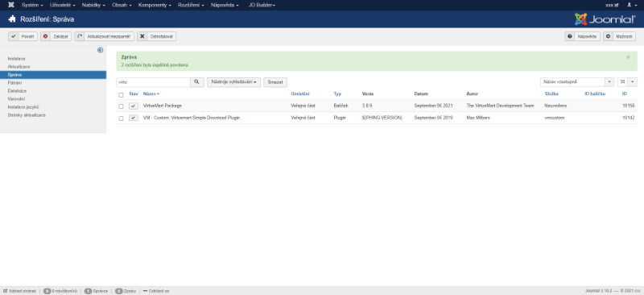This screenshot has height=295, width=644.
Task: Dismiss the Zpráva success message
Action: point(628,57)
